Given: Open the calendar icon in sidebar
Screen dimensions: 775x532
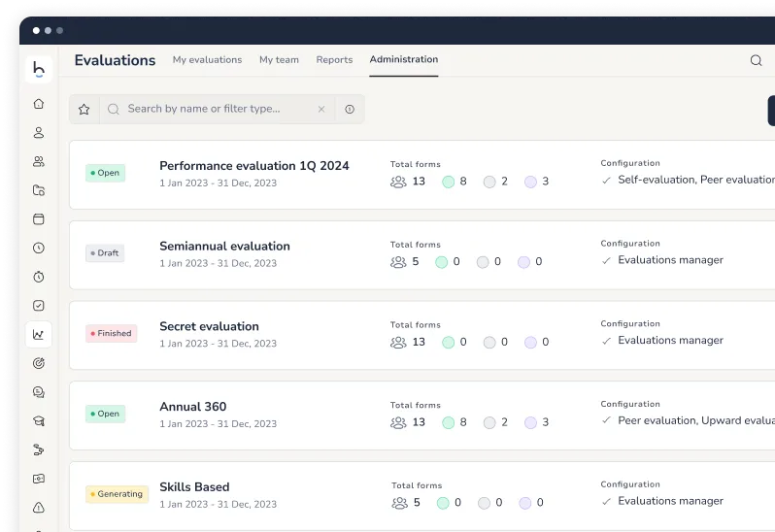Looking at the screenshot, I should 39,219.
